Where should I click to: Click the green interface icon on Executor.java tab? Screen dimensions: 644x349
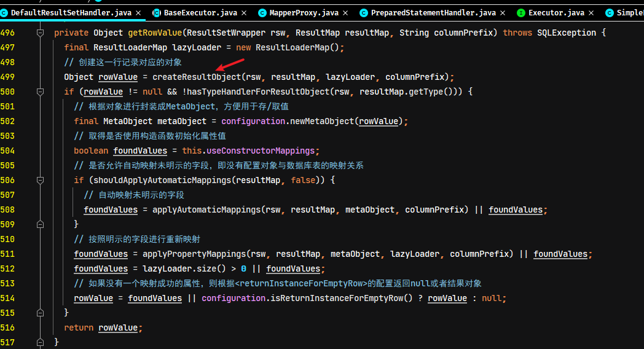point(520,13)
